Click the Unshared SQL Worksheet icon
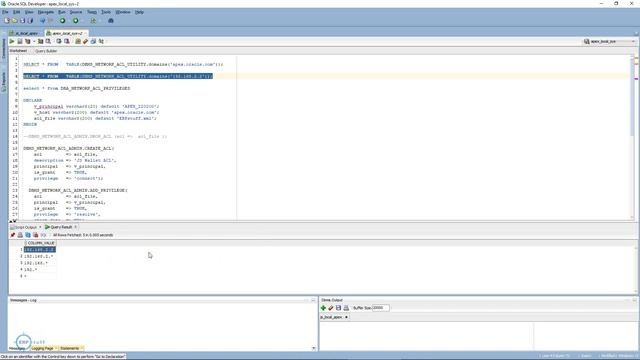Viewport: 640px width, 360px height. [x=78, y=41]
